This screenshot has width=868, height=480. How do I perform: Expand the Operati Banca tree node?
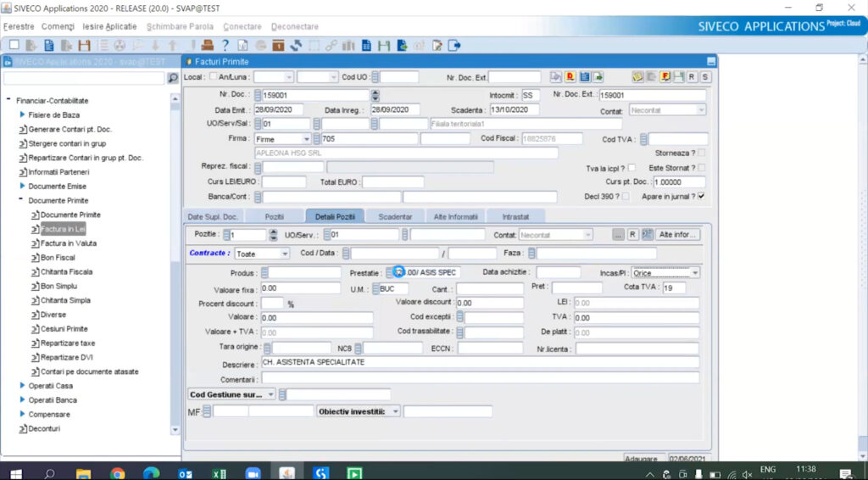tap(22, 399)
